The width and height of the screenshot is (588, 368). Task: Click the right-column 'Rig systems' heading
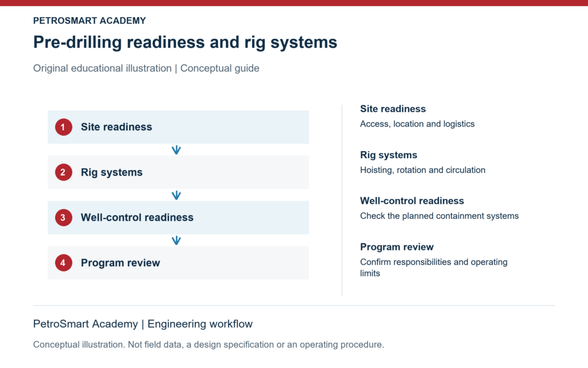click(x=389, y=155)
